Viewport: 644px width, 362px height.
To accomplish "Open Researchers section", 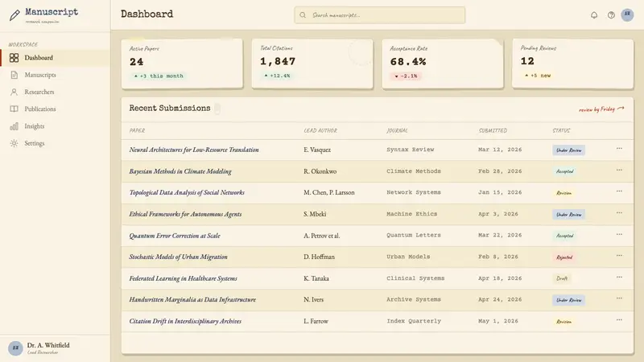I will [56, 92].
